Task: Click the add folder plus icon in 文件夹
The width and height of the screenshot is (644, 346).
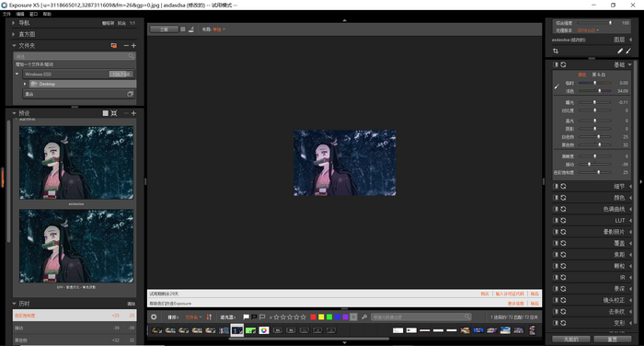Action: tap(133, 46)
